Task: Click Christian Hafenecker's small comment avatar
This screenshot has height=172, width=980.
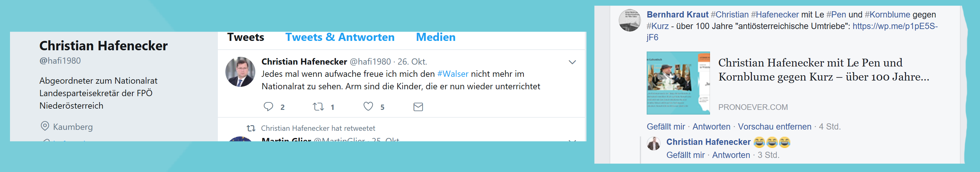Action: click(x=654, y=144)
